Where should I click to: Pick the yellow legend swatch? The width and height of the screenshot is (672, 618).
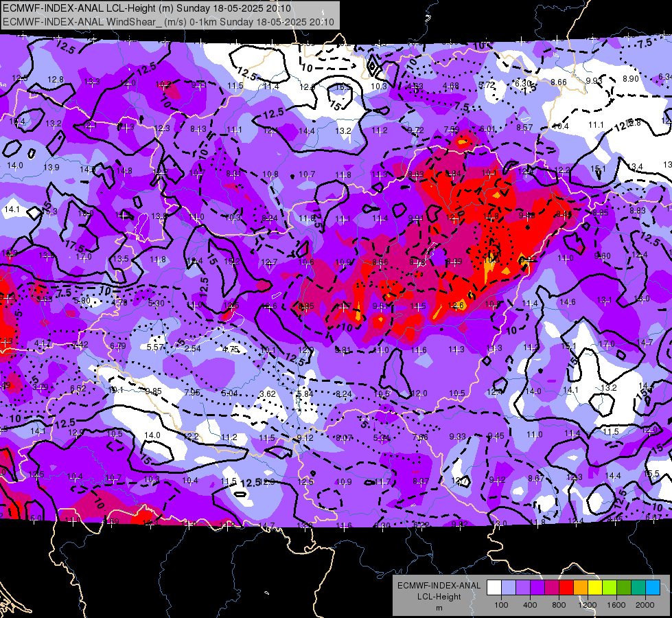coord(595,588)
